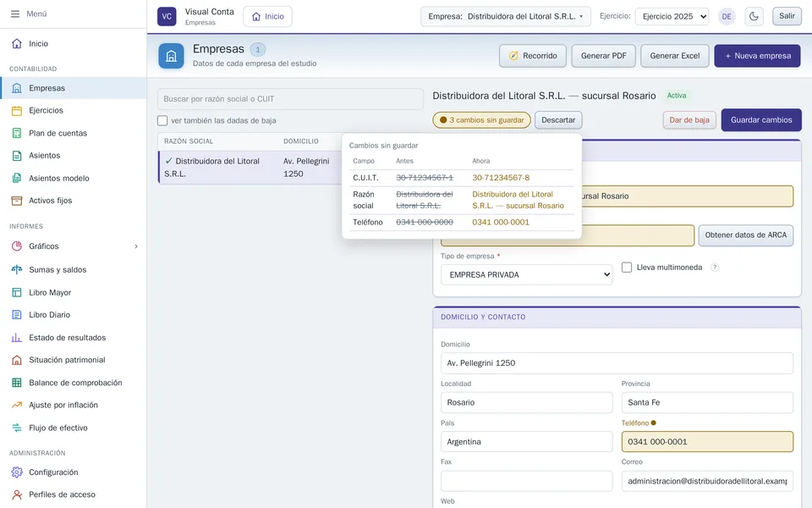The width and height of the screenshot is (812, 508).
Task: Expand the Gráficos submenu chevron
Action: coord(136,246)
